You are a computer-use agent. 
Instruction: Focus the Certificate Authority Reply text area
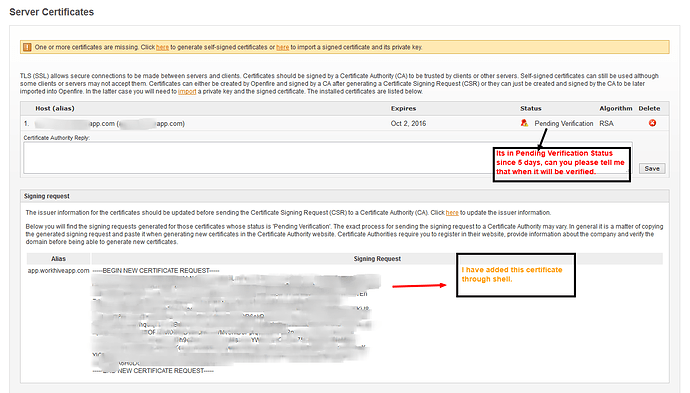tap(328, 158)
